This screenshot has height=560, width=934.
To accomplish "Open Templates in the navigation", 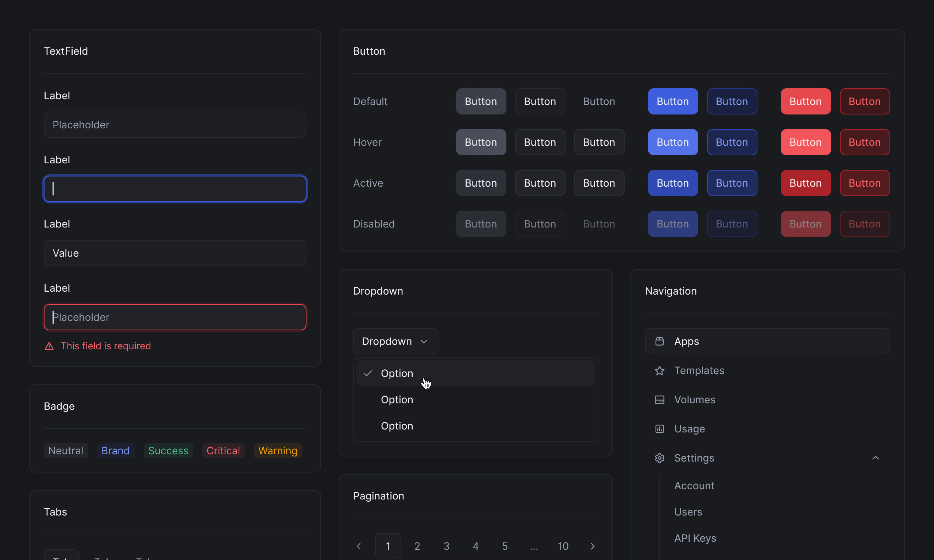I will click(x=767, y=370).
